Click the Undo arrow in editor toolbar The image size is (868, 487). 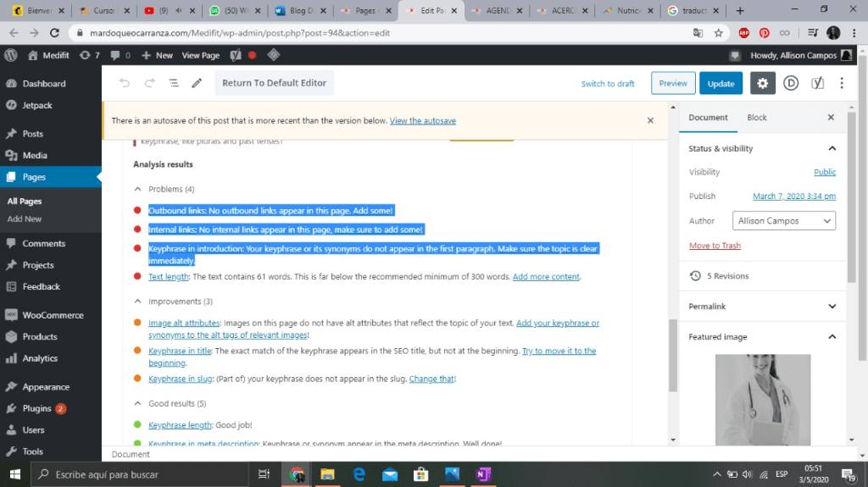125,83
